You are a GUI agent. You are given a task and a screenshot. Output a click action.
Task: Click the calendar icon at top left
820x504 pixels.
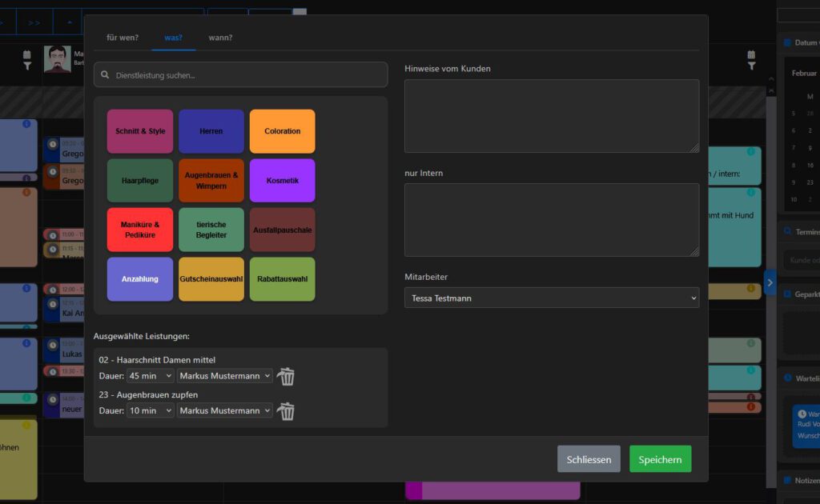pyautogui.click(x=27, y=54)
